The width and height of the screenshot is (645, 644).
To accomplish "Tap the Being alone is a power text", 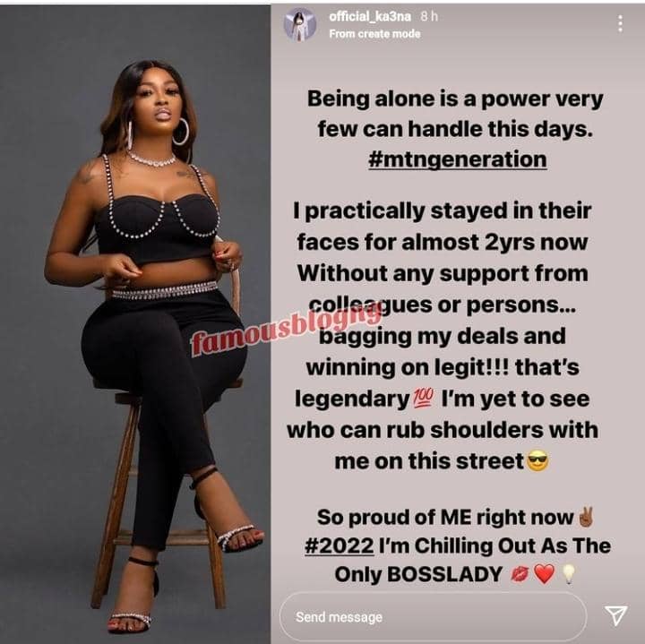I will coord(455,114).
